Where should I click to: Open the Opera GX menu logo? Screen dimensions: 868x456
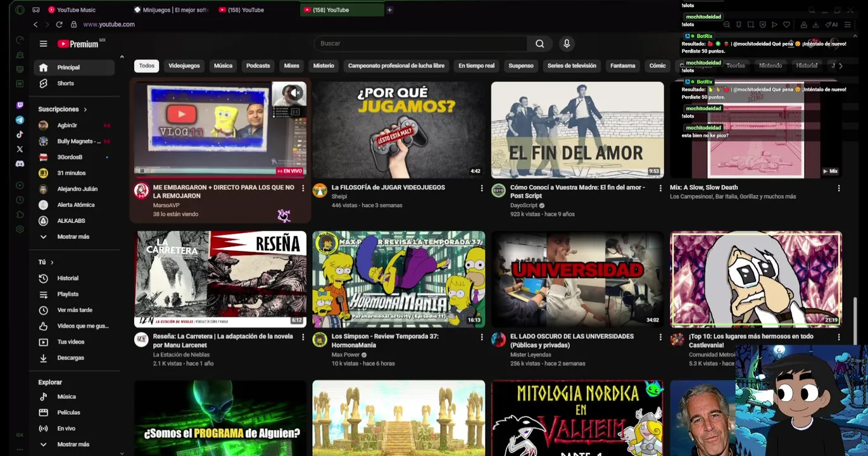click(x=20, y=10)
